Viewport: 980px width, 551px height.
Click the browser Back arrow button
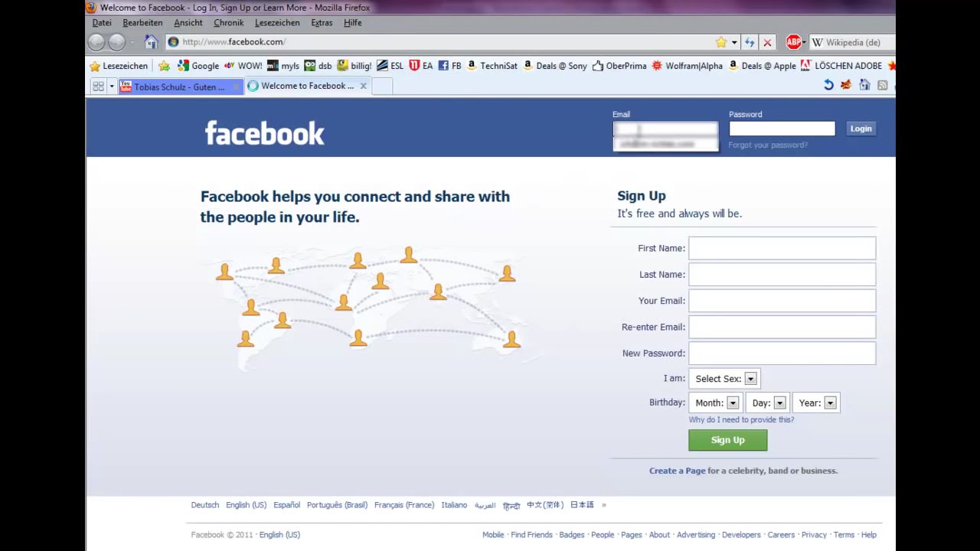[96, 42]
